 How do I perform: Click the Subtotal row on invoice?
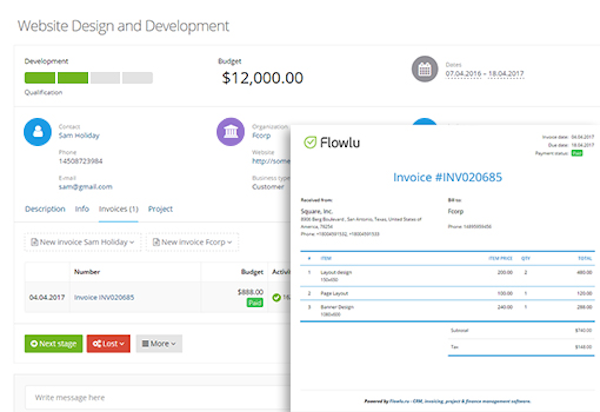(x=521, y=330)
